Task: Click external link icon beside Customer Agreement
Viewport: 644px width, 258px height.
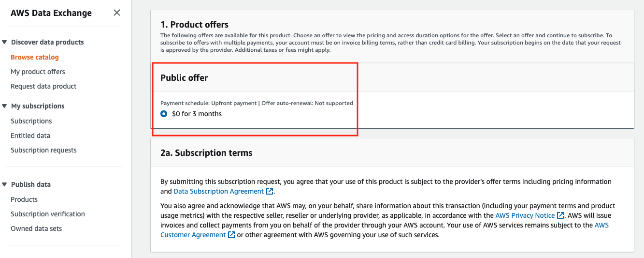Action: [231, 235]
